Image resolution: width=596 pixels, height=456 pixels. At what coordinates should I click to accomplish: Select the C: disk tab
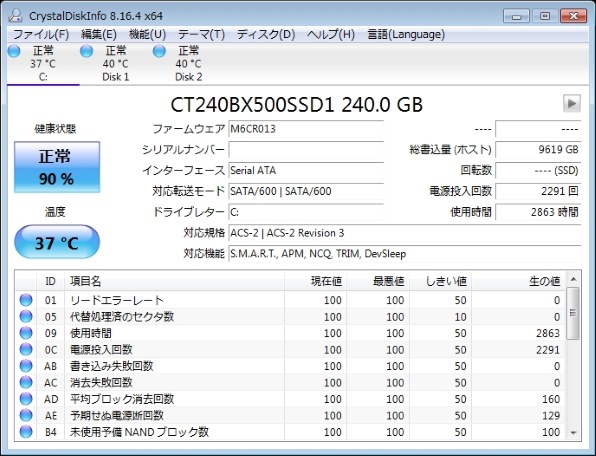coord(43,63)
